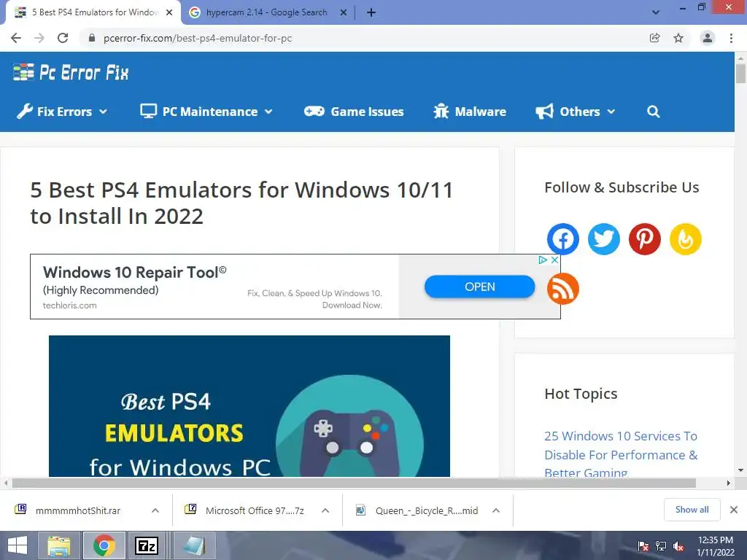Click the Follow & Subscribe Us heading
This screenshot has height=560, width=747.
click(x=622, y=187)
